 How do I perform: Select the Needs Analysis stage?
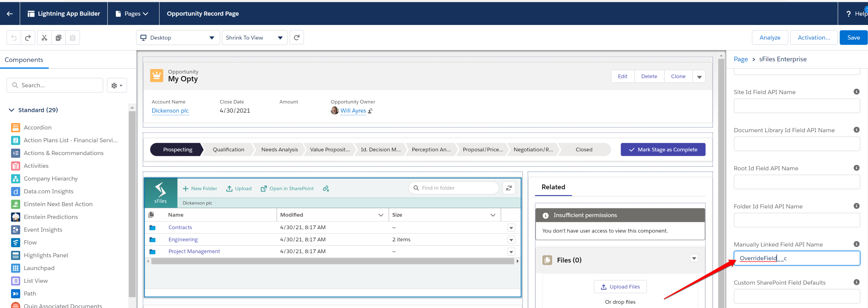pos(280,150)
